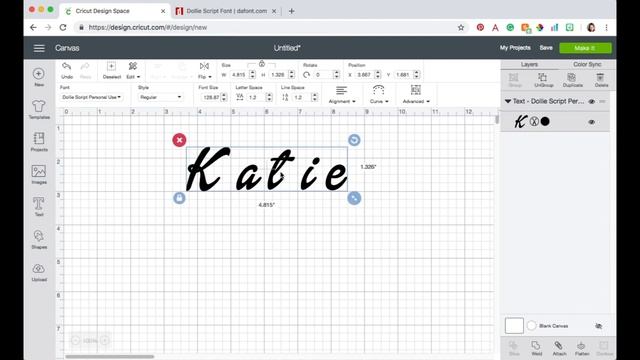Viewport: 640px width, 360px height.
Task: Select the Color Sync tab
Action: pos(587,64)
